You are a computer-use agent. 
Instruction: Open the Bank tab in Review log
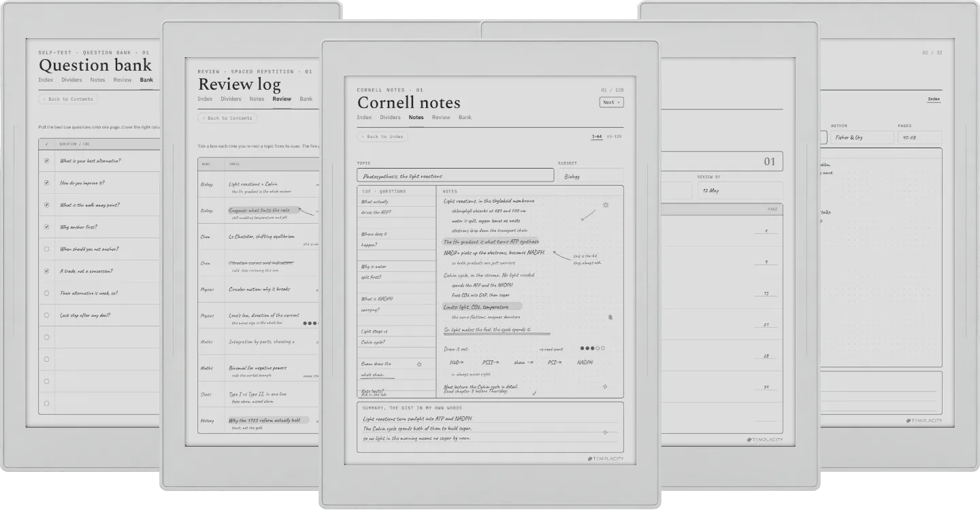306,99
